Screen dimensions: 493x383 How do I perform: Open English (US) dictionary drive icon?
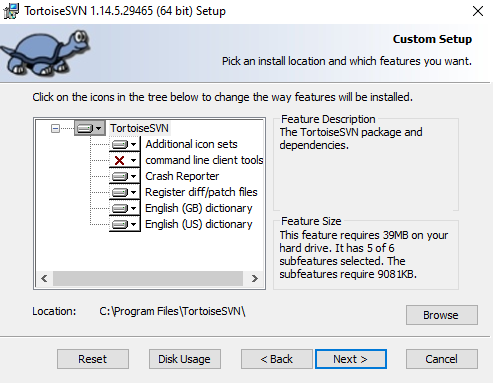(x=125, y=224)
